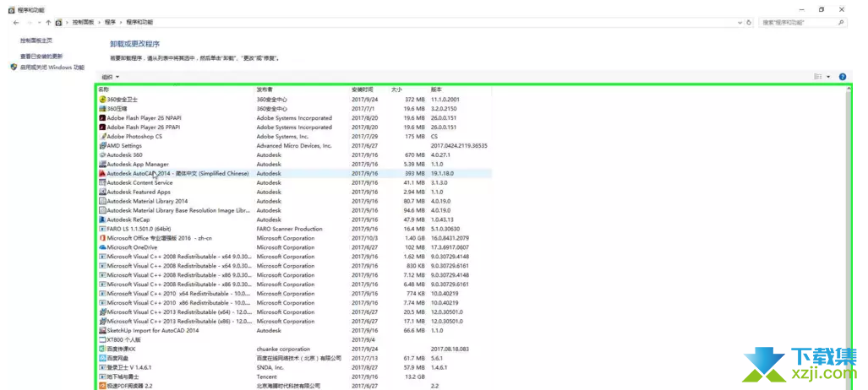Click the 控制面板 breadcrumb
This screenshot has height=390, width=868.
point(83,23)
